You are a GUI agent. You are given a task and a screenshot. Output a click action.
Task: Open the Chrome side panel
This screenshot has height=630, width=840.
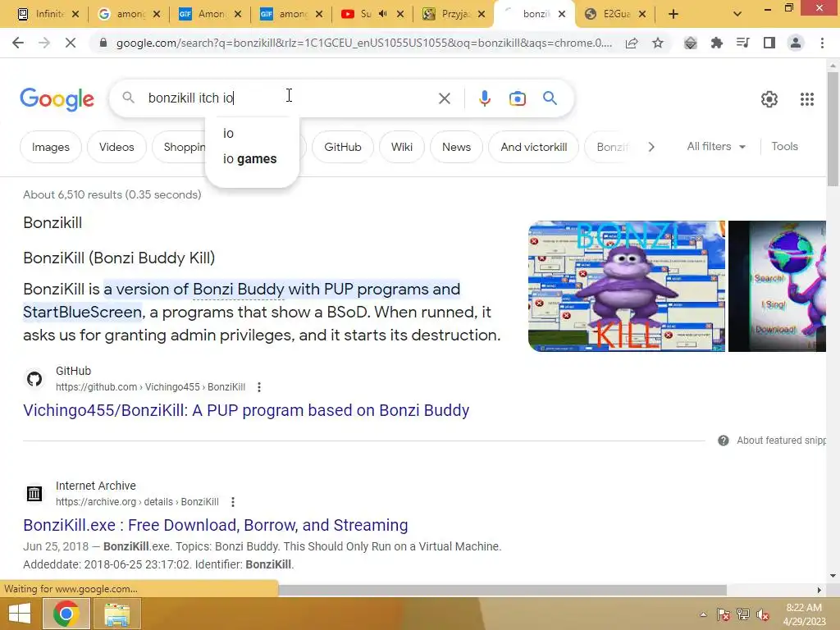point(769,43)
